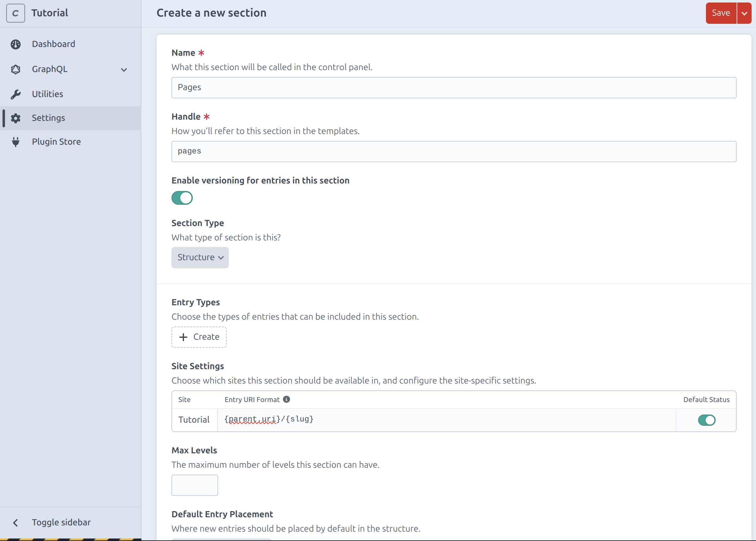Click the Utilities wrench icon
This screenshot has width=756, height=541.
point(16,94)
